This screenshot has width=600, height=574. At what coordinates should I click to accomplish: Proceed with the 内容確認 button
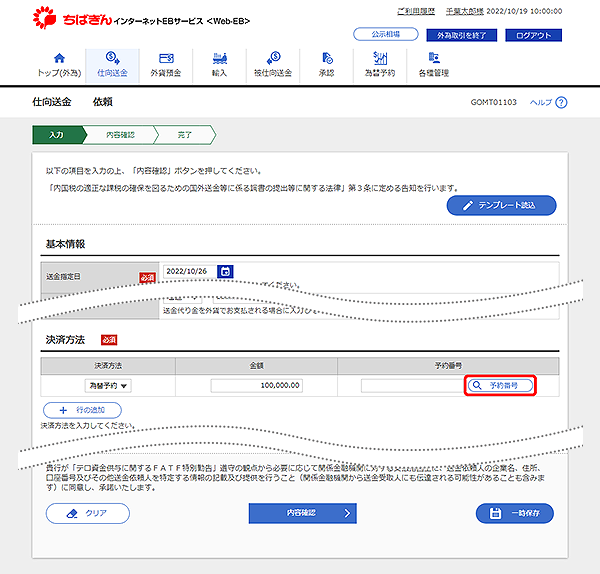point(303,513)
